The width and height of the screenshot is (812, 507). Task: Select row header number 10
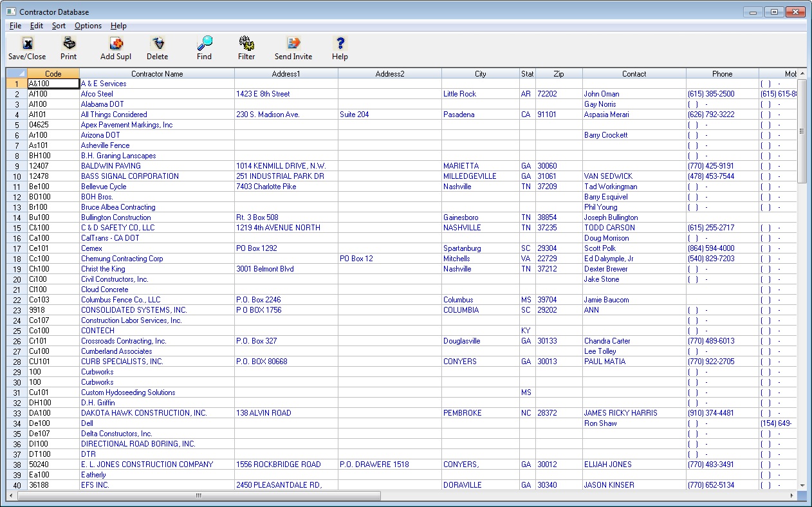click(x=17, y=176)
